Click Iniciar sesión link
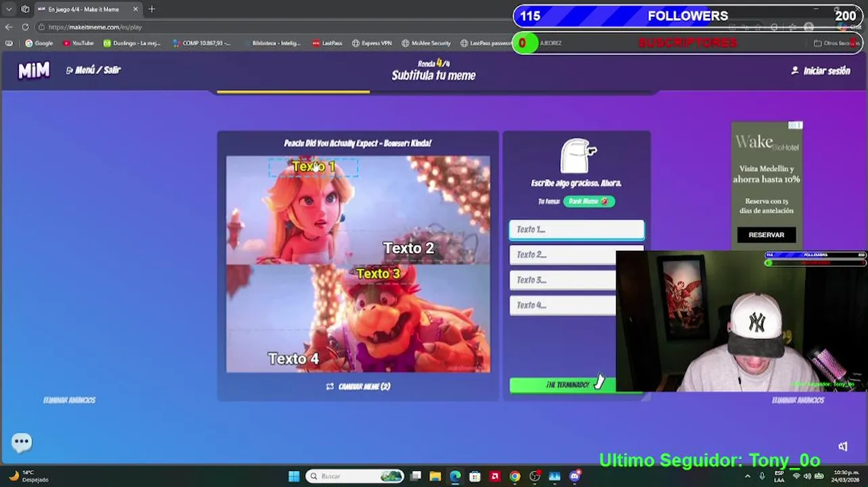This screenshot has width=868, height=487. [x=821, y=70]
